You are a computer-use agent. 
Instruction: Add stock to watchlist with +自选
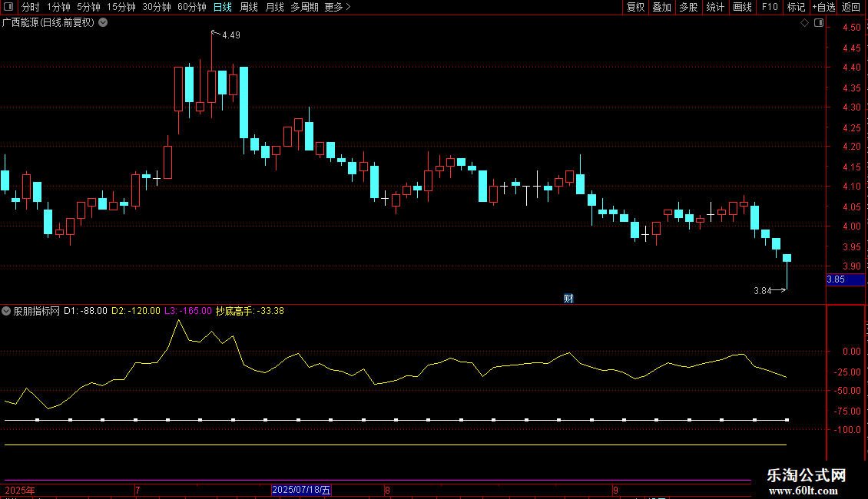[x=823, y=7]
